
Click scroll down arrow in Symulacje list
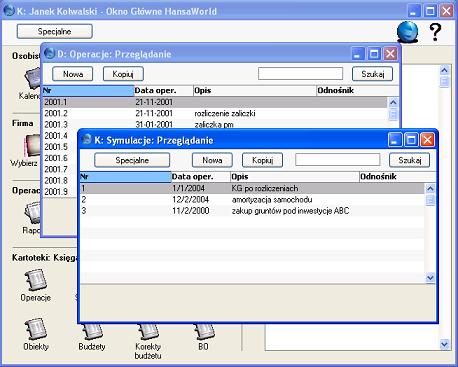click(x=430, y=277)
